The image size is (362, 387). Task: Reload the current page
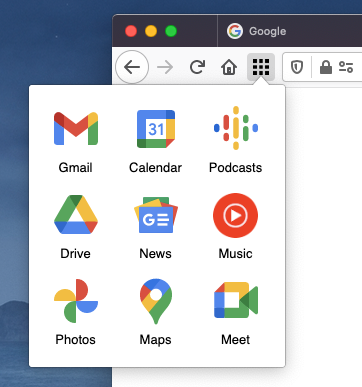click(197, 67)
